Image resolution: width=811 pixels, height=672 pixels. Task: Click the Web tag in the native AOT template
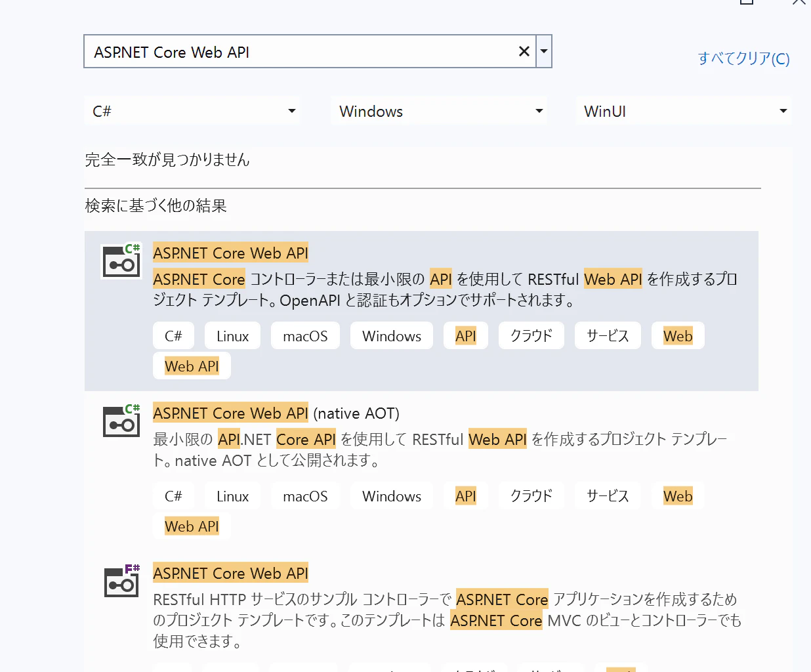tap(678, 495)
